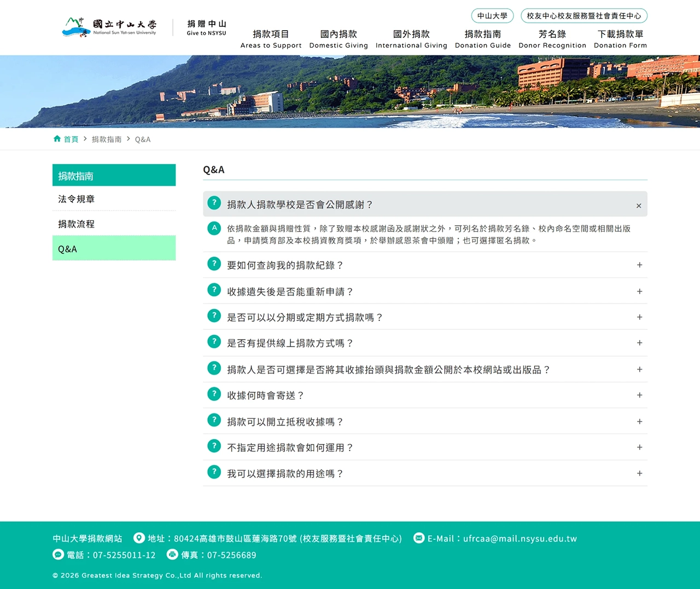The width and height of the screenshot is (700, 589).
Task: Click fax number 07-5256689 in footer
Action: 231,555
